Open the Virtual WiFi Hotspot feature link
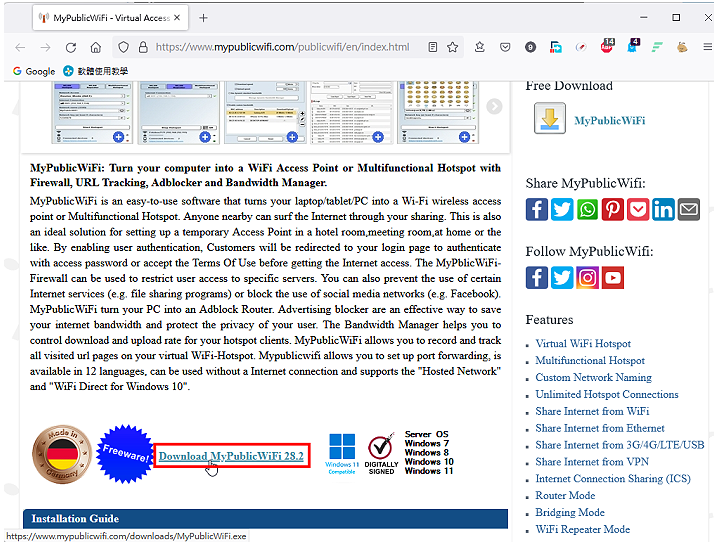This screenshot has height=548, width=714. coord(583,343)
